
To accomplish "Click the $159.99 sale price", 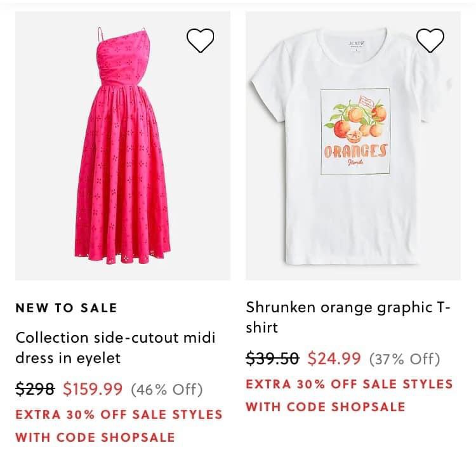I will point(93,388).
